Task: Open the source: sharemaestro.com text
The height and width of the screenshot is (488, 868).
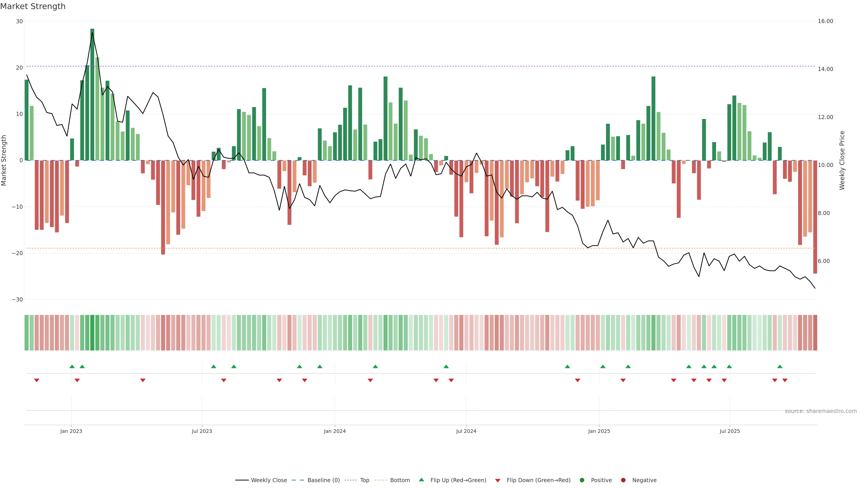Action: click(821, 411)
